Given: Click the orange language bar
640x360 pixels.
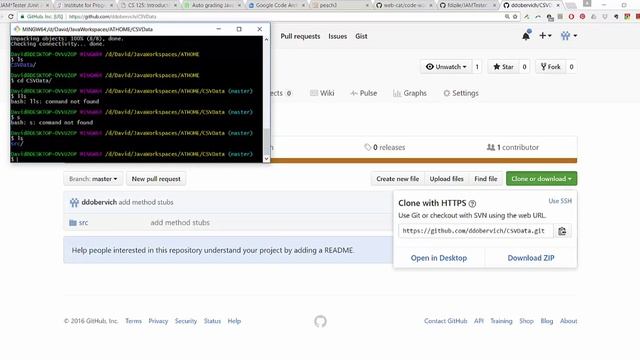Looking at the screenshot, I should (424, 161).
